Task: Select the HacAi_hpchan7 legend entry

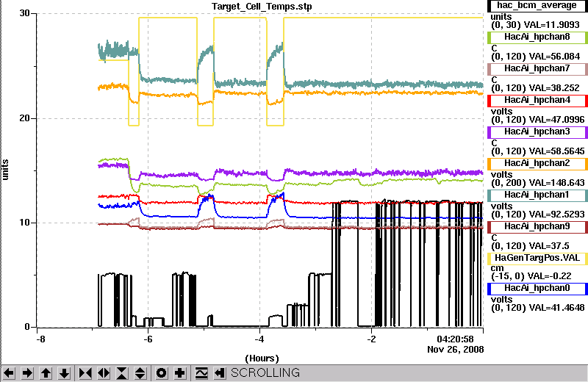Action: coord(537,68)
